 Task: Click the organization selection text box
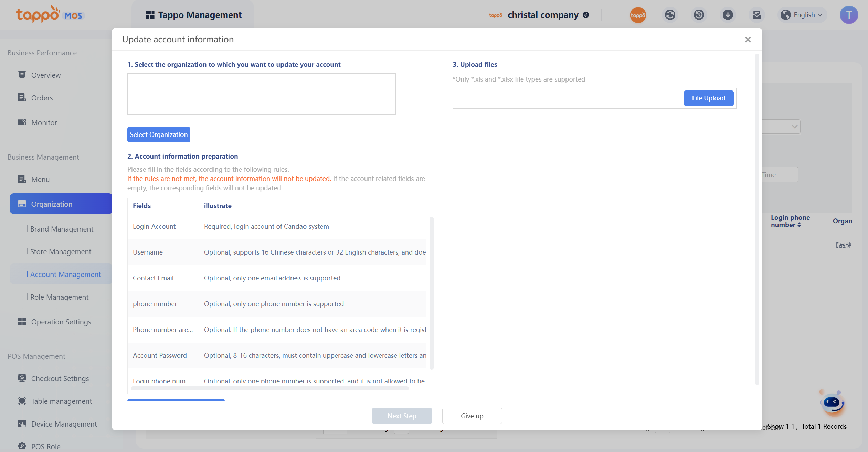point(261,94)
